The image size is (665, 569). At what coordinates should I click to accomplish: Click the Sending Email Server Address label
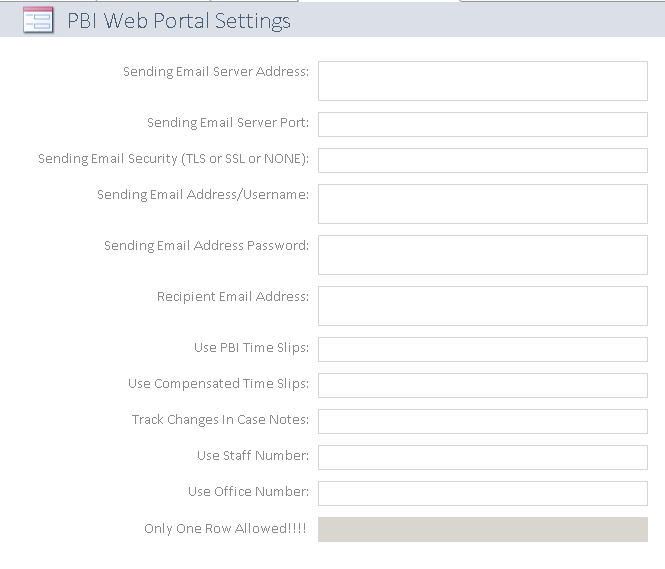(x=215, y=72)
